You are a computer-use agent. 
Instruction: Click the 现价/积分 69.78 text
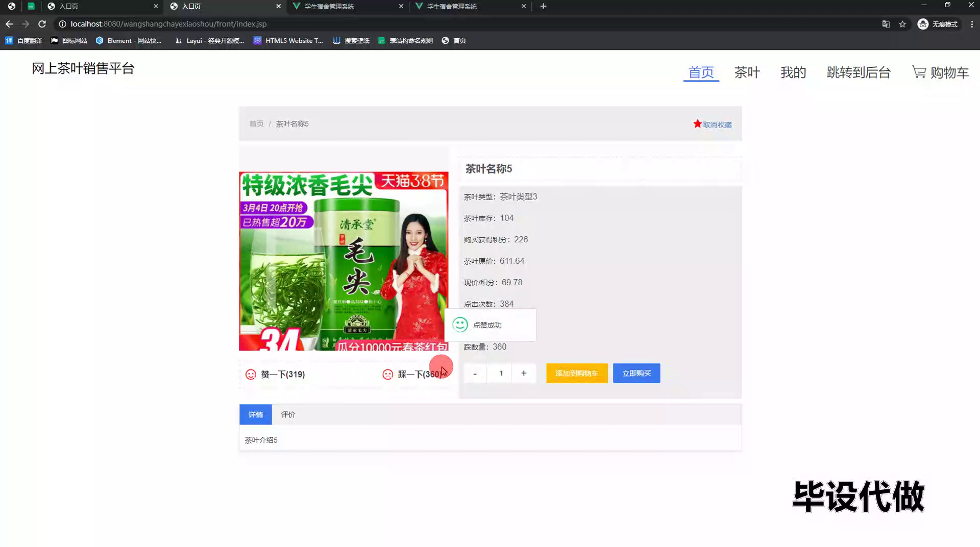(x=493, y=282)
